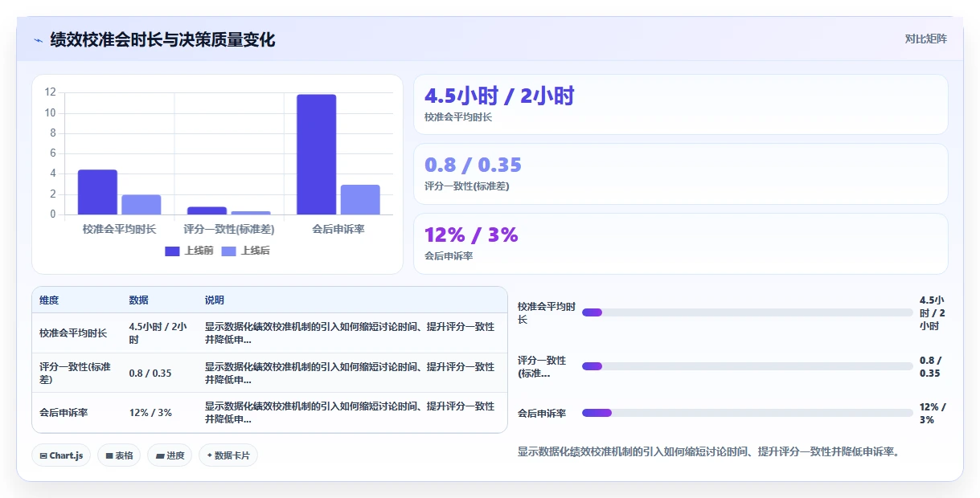Click chart axis label 会后申诉率
Screen dimensions: 980x498
click(x=338, y=229)
